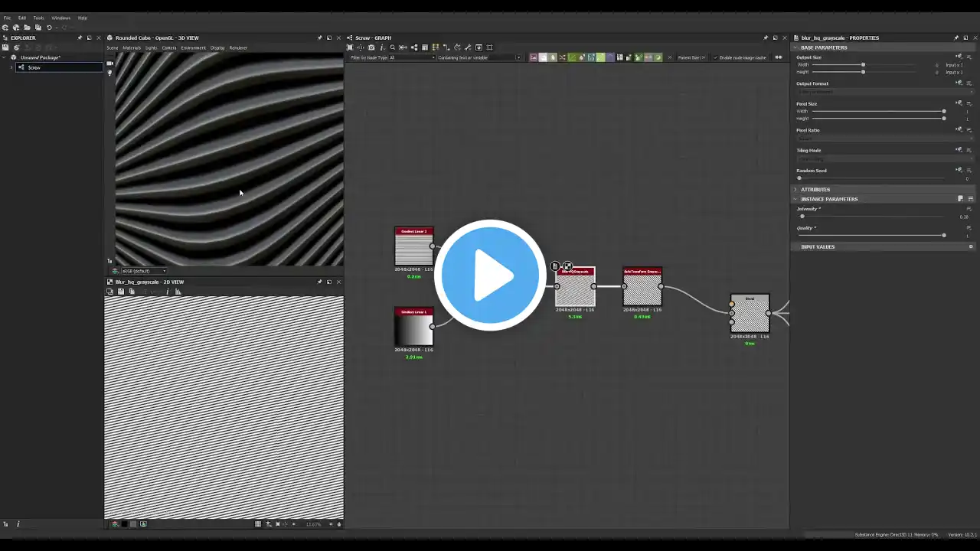Click the grid icon in 2D View footer
980x551 pixels.
[258, 524]
